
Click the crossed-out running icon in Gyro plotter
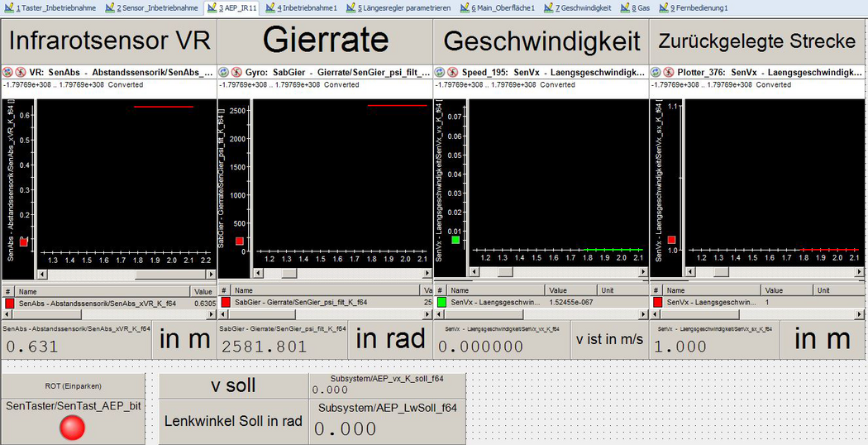click(x=236, y=73)
